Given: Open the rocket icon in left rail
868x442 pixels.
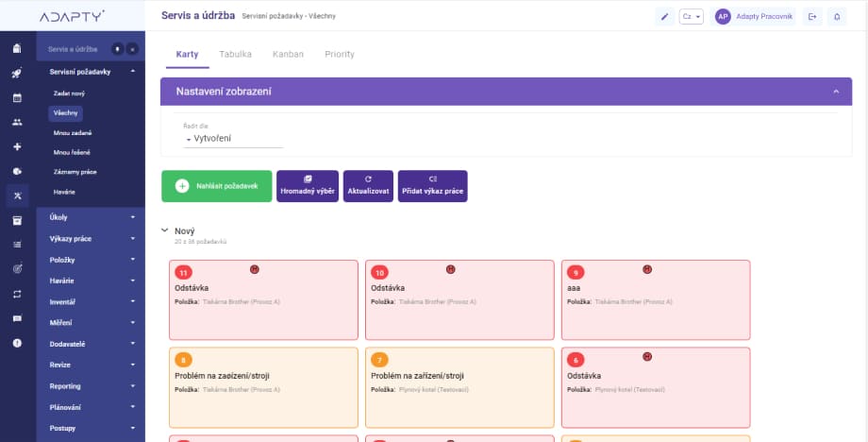Looking at the screenshot, I should pos(17,74).
